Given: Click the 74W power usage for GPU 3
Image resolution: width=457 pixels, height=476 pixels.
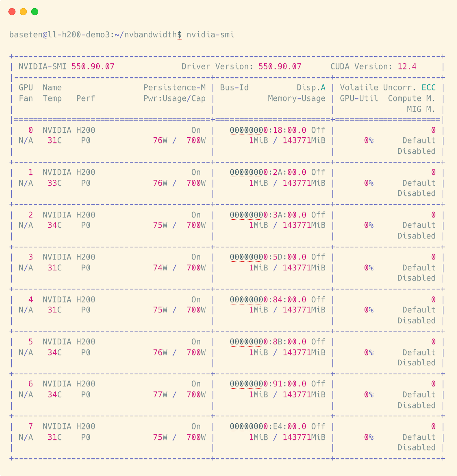Looking at the screenshot, I should 160,268.
